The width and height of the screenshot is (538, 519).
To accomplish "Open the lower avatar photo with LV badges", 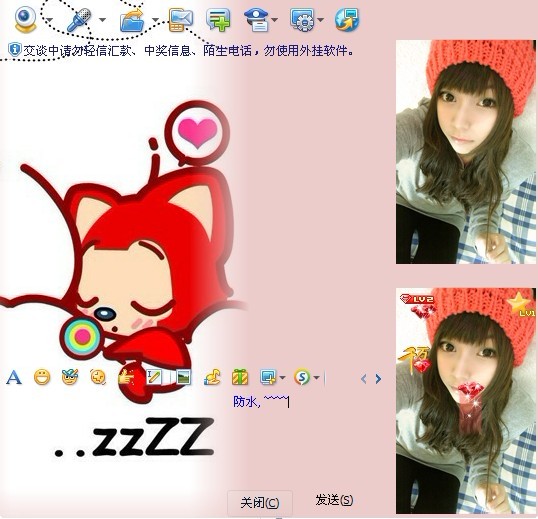I will (466, 401).
